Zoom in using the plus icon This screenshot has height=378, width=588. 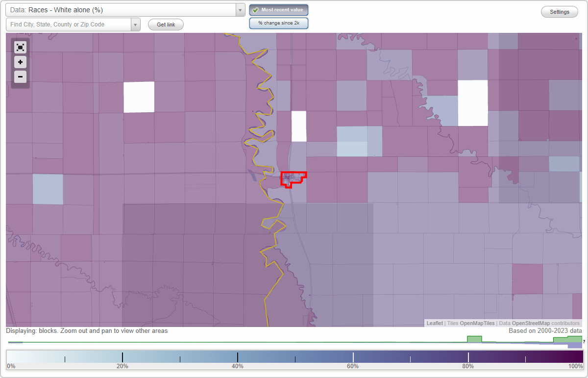pyautogui.click(x=20, y=62)
